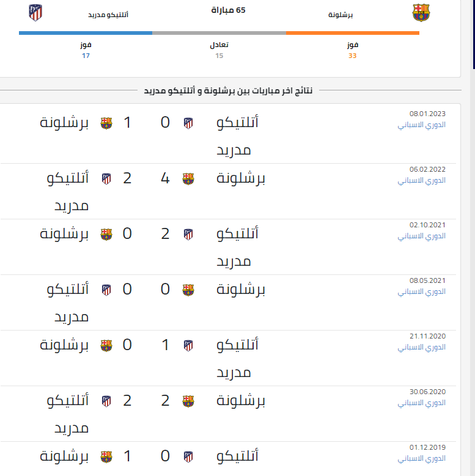Open الدوري الاسباني link under 01.12.2019
475x476 pixels.
[422, 458]
